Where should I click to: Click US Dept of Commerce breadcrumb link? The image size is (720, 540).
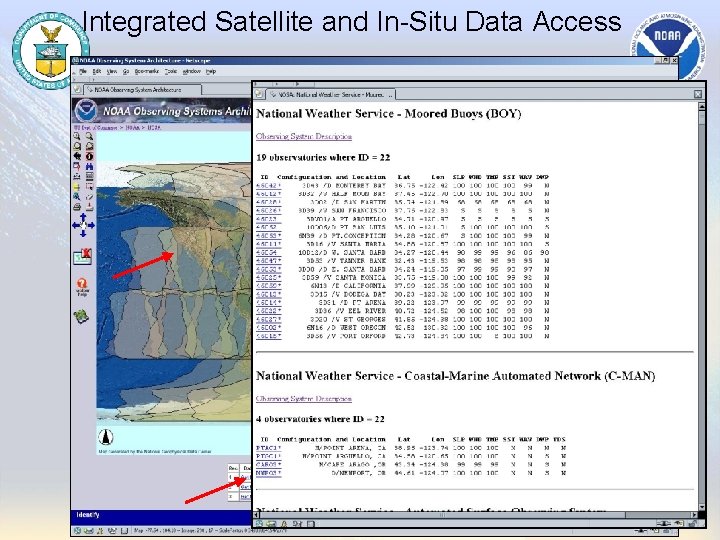pyautogui.click(x=96, y=128)
